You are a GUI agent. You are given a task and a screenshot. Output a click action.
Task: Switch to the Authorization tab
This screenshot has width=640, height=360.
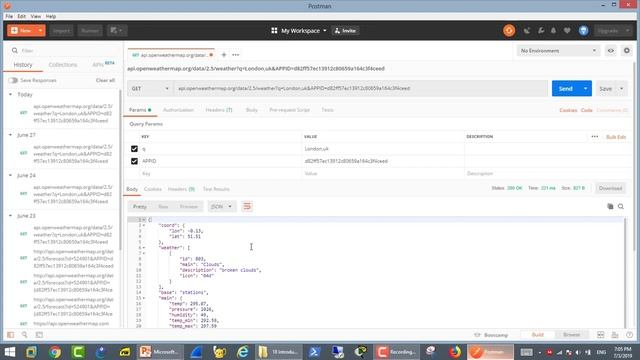[178, 110]
